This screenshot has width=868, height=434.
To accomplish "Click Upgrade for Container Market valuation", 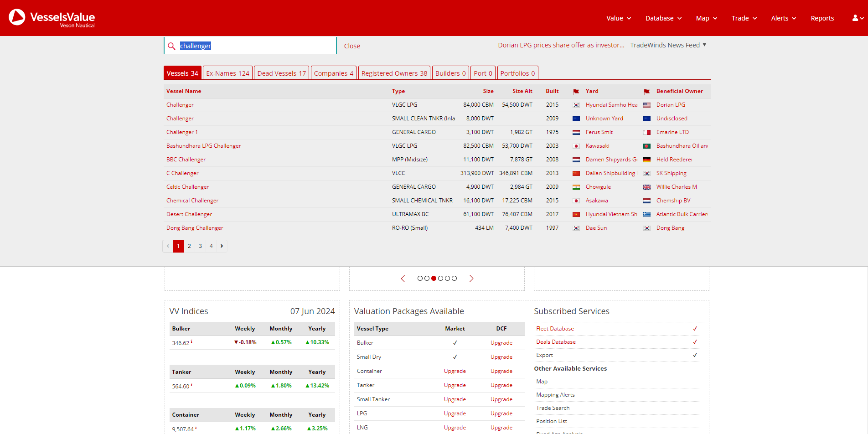I will click(455, 371).
